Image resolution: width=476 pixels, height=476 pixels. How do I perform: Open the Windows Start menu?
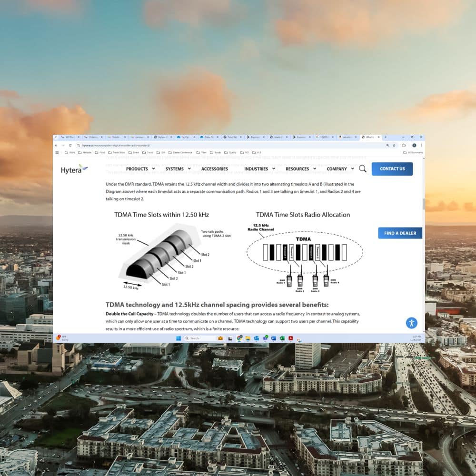tap(178, 338)
